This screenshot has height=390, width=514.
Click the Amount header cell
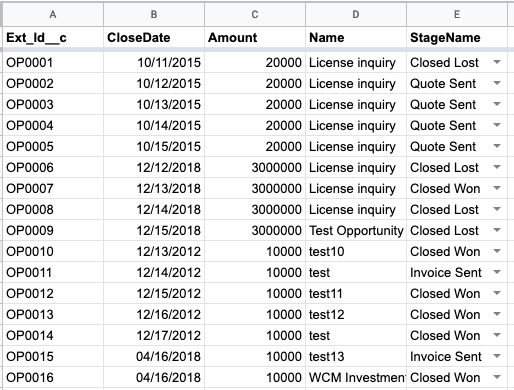click(x=255, y=37)
